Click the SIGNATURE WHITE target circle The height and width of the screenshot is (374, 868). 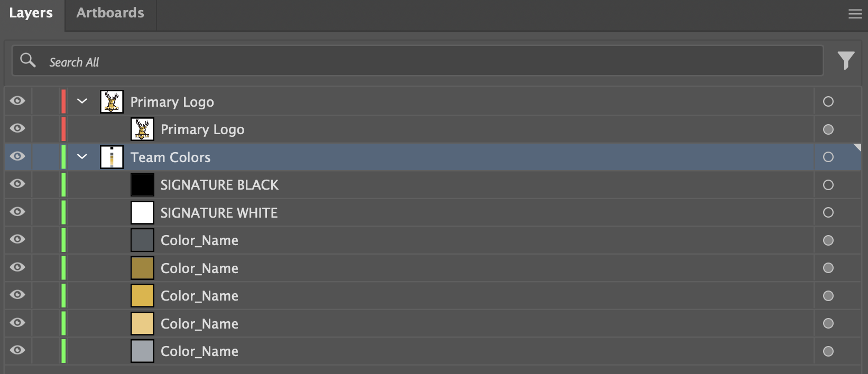[x=828, y=212]
